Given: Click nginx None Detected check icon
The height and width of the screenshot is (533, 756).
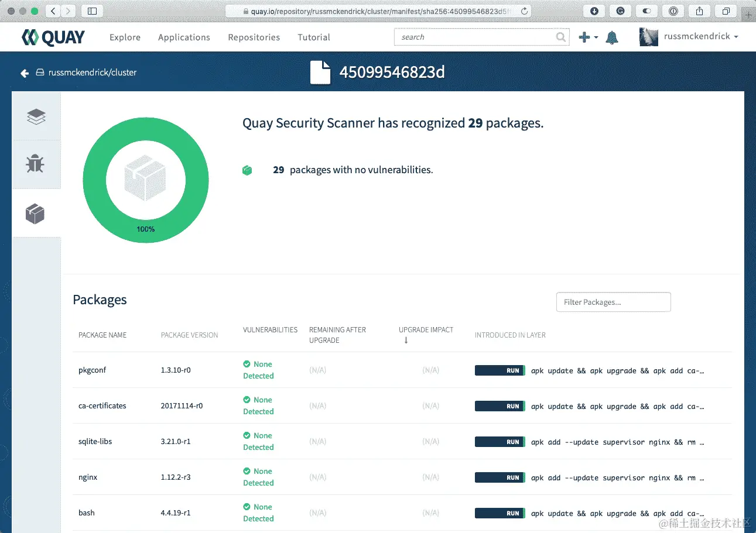Looking at the screenshot, I should click(x=247, y=471).
